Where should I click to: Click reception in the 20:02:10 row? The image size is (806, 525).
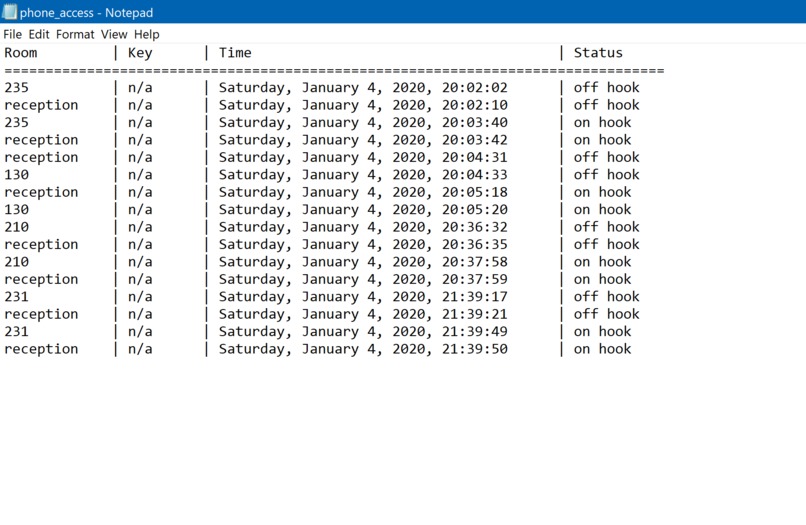(41, 105)
